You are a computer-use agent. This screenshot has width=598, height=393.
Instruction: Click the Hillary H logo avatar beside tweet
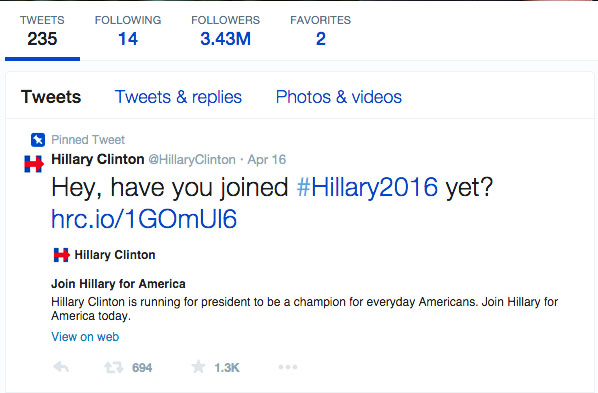coord(34,164)
